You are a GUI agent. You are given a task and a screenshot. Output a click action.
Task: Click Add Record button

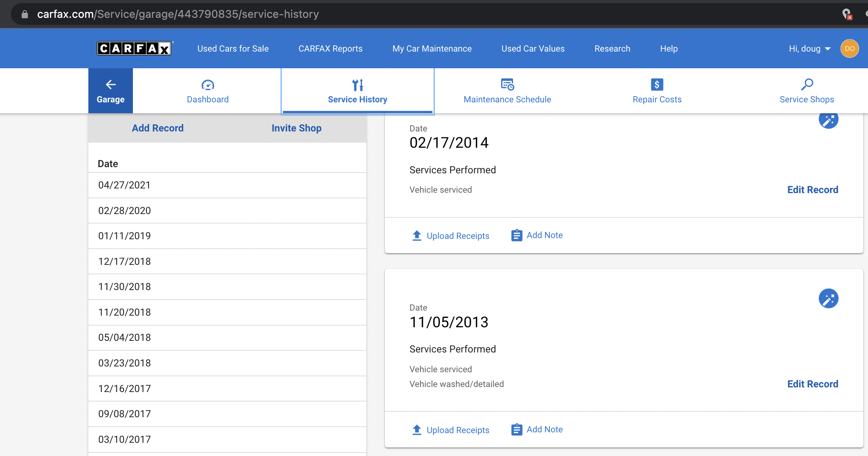158,128
